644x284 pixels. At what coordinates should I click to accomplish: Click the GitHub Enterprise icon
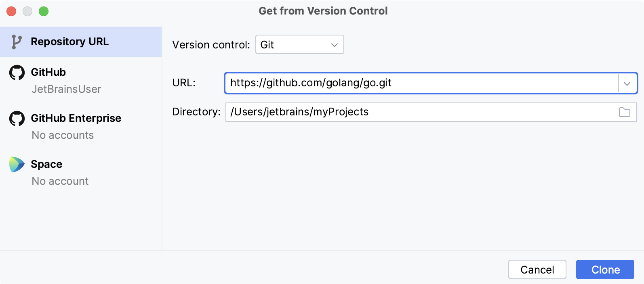coord(17,118)
